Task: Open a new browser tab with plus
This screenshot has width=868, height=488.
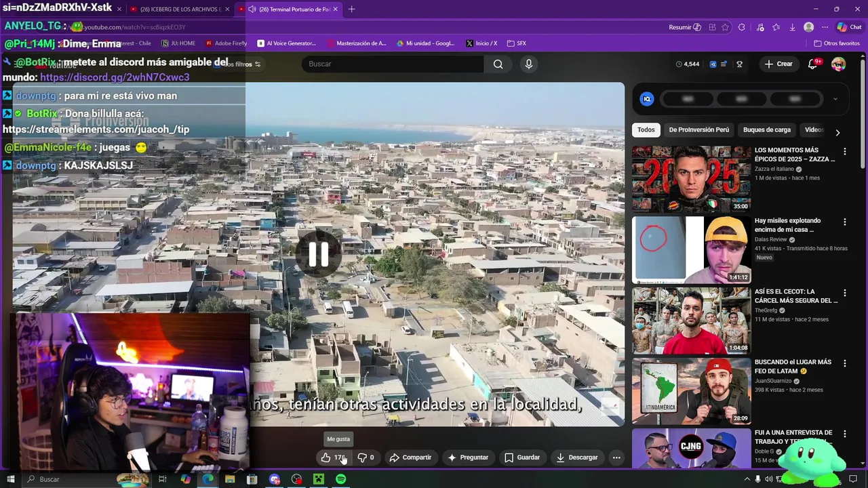Action: click(351, 9)
